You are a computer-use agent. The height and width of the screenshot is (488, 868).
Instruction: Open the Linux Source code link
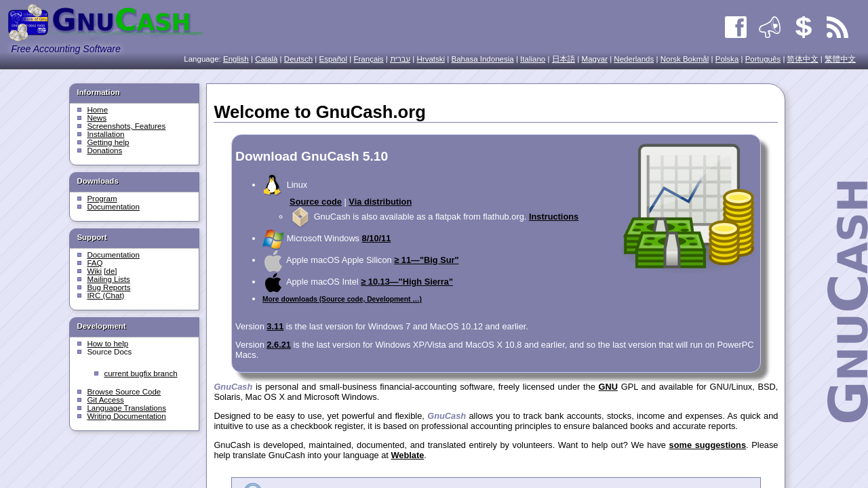click(315, 202)
